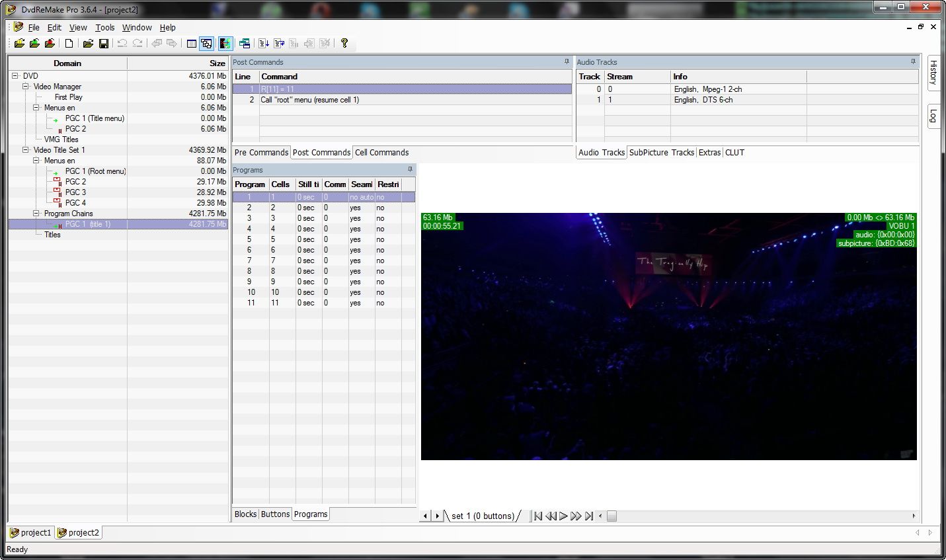Click the play button under video preview
The image size is (946, 560).
tap(563, 516)
